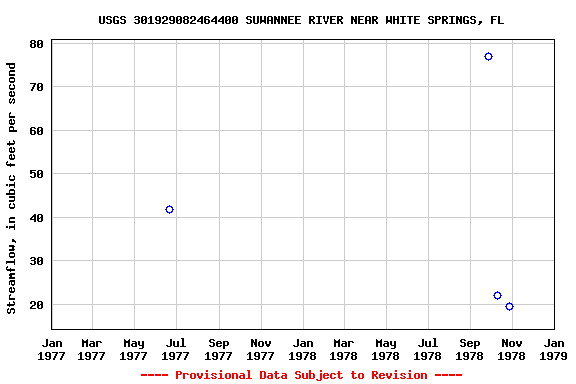Click the x-axis label Sep 1977

[x=219, y=349]
